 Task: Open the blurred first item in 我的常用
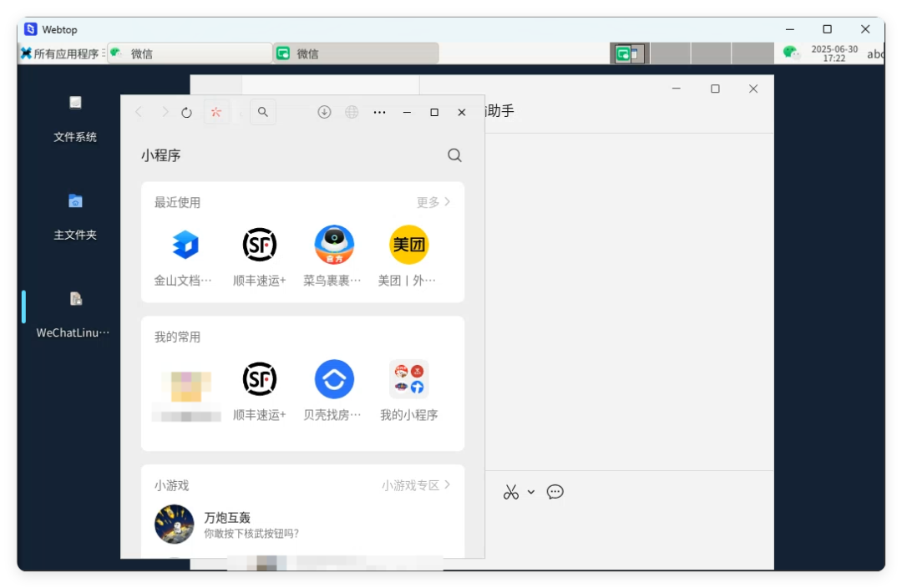click(x=186, y=395)
